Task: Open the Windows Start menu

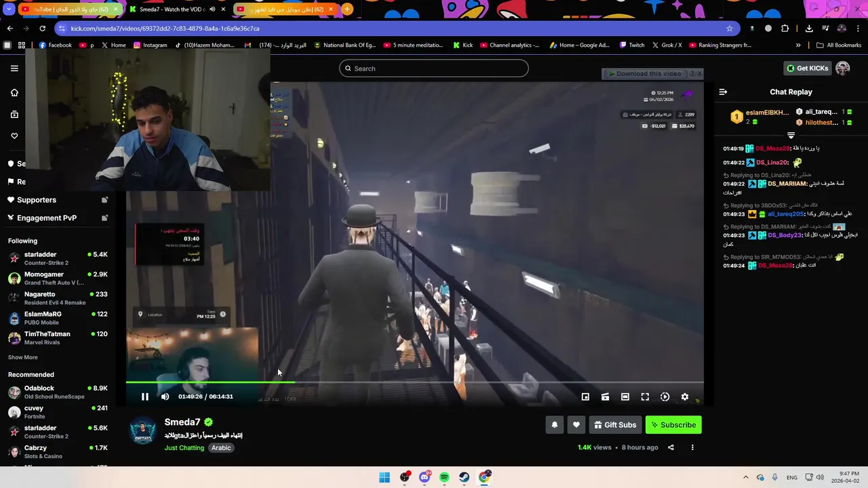Action: point(384,477)
